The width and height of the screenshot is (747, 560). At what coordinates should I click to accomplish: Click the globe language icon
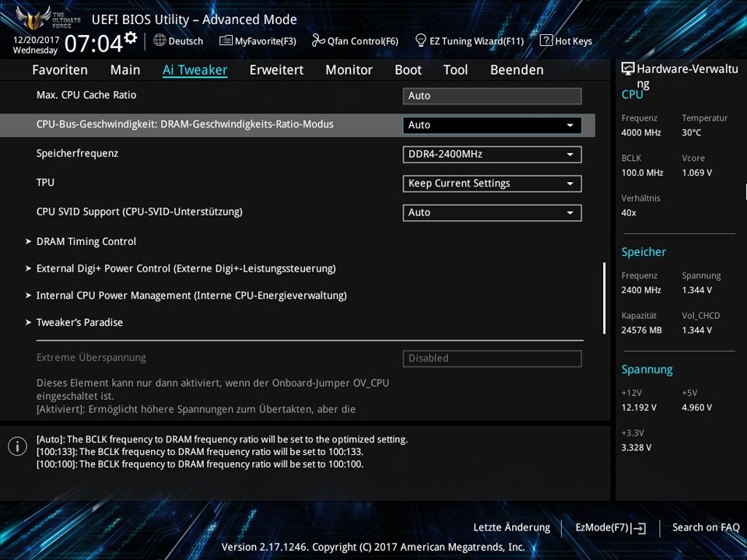[x=160, y=40]
